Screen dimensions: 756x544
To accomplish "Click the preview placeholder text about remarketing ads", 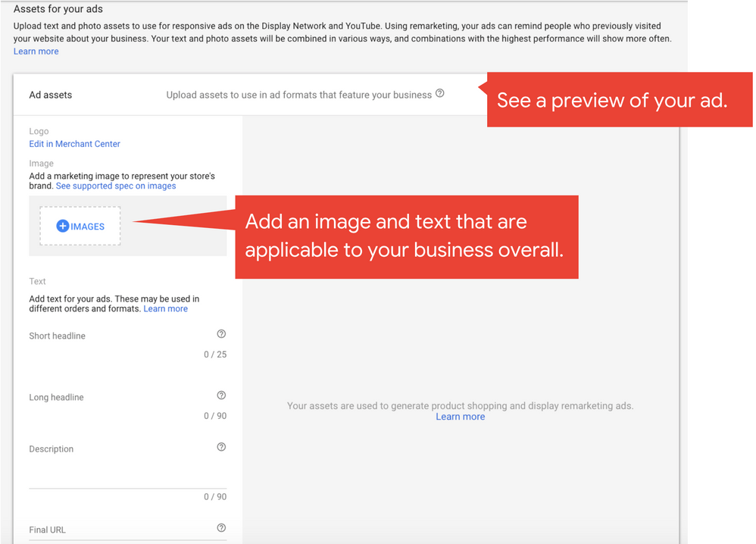I will (x=460, y=406).
